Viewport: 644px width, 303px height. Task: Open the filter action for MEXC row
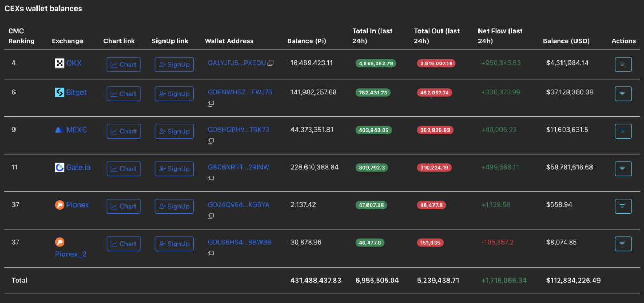[623, 131]
